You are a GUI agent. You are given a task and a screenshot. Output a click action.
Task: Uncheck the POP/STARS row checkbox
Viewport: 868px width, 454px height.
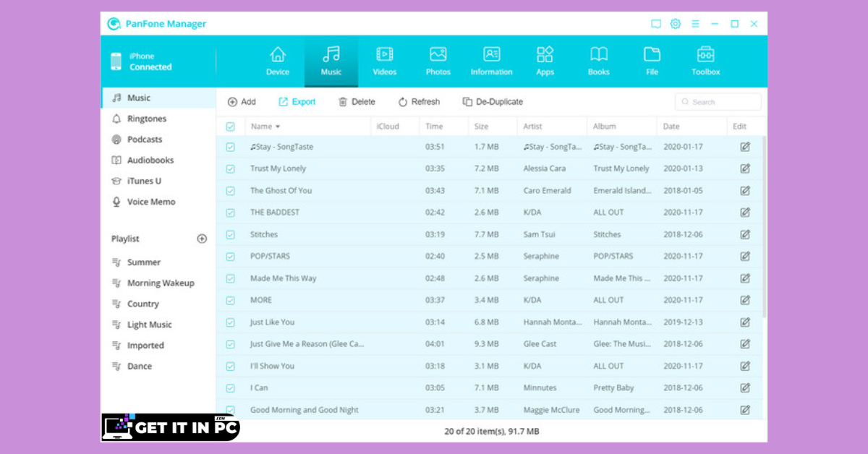tap(231, 256)
